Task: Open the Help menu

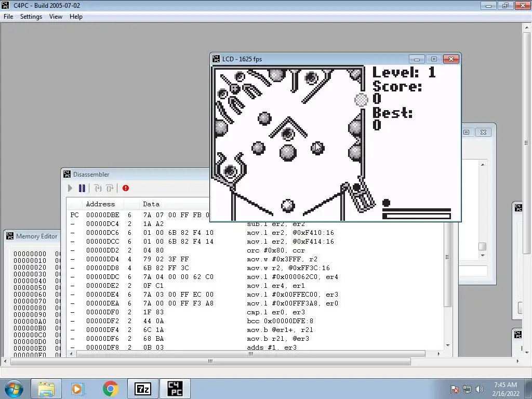Action: tap(76, 17)
